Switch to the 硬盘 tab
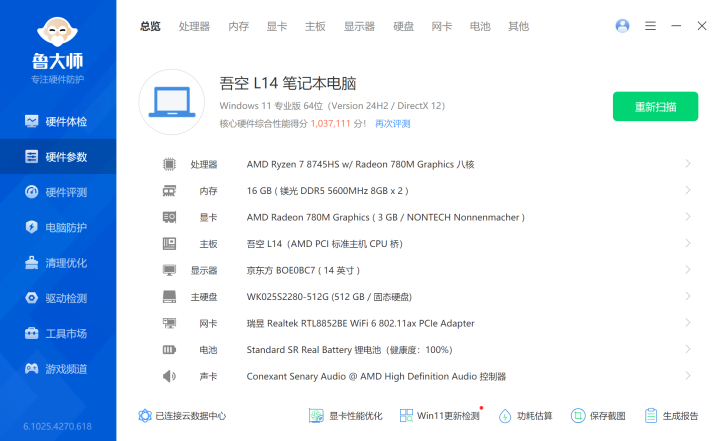The height and width of the screenshot is (441, 719). click(404, 26)
